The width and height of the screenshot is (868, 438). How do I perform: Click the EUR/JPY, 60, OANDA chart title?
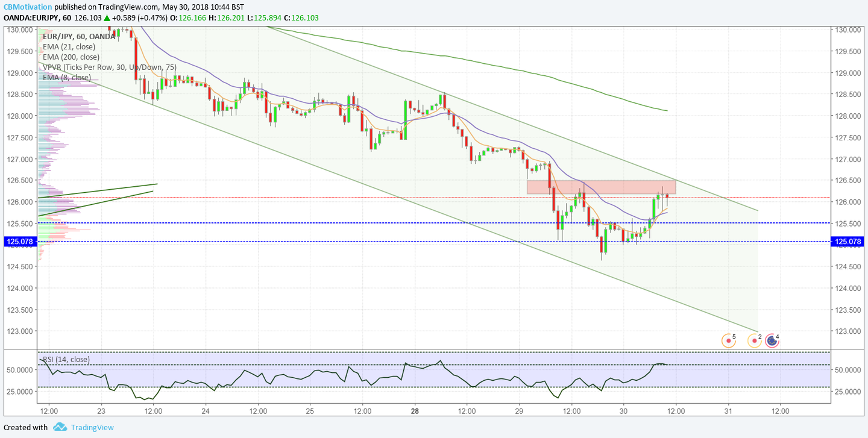click(79, 36)
